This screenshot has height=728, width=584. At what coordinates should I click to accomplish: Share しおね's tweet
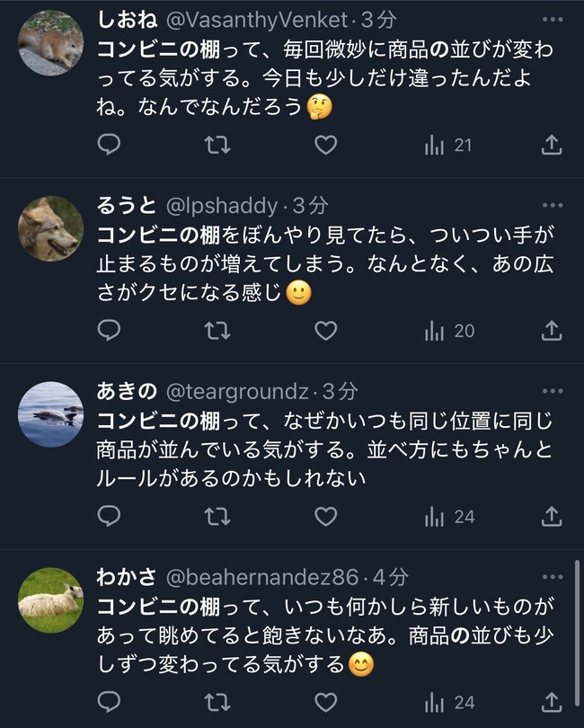tap(552, 145)
